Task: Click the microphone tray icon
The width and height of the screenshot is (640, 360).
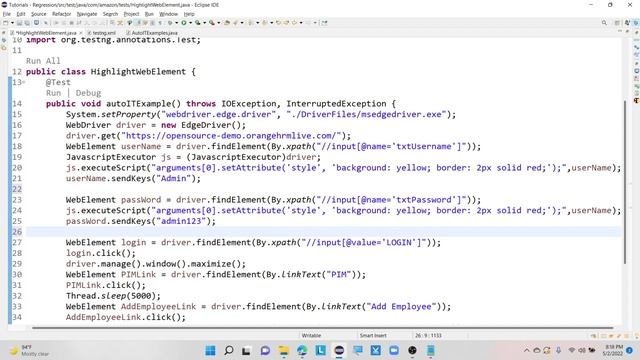Action: pos(558,351)
